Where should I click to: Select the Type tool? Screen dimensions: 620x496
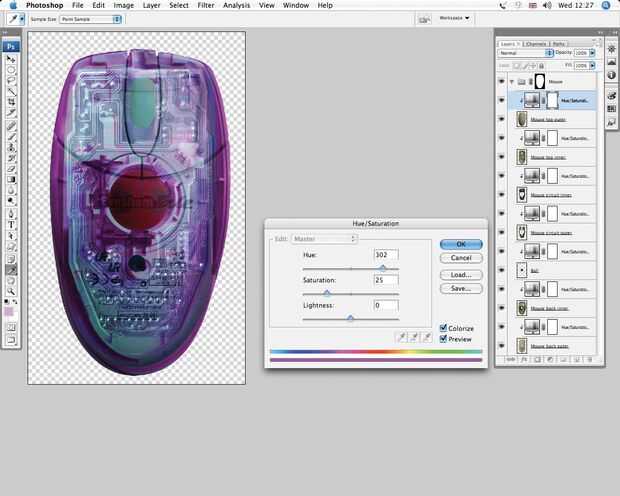pyautogui.click(x=11, y=224)
